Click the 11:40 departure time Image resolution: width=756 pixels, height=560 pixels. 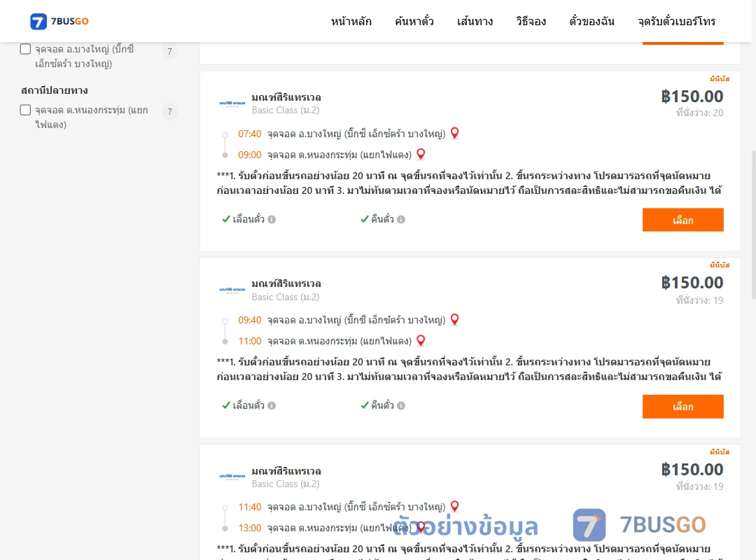click(250, 507)
